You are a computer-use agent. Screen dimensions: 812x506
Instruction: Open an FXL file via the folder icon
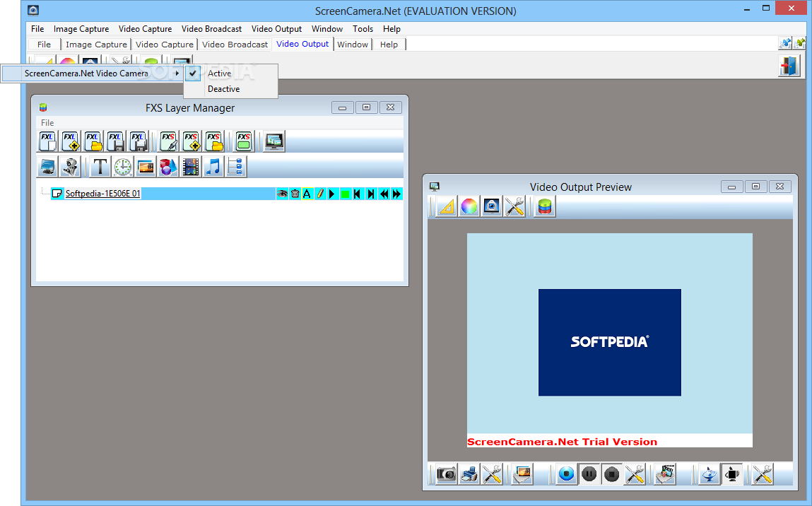click(x=93, y=141)
